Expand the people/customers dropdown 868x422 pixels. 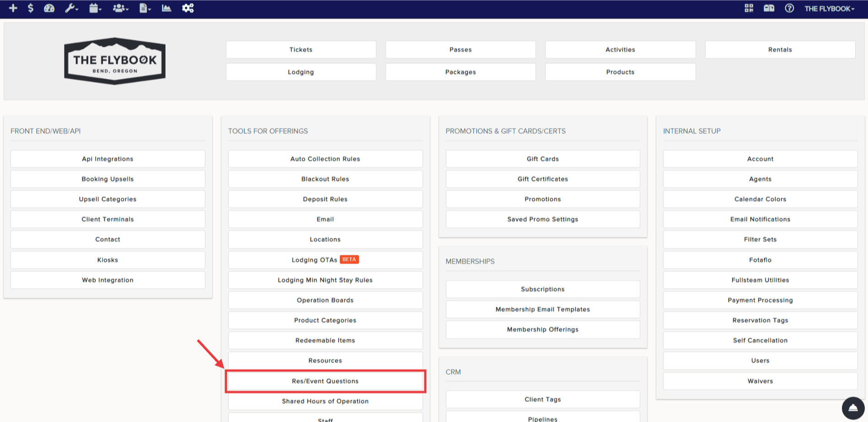coord(121,8)
